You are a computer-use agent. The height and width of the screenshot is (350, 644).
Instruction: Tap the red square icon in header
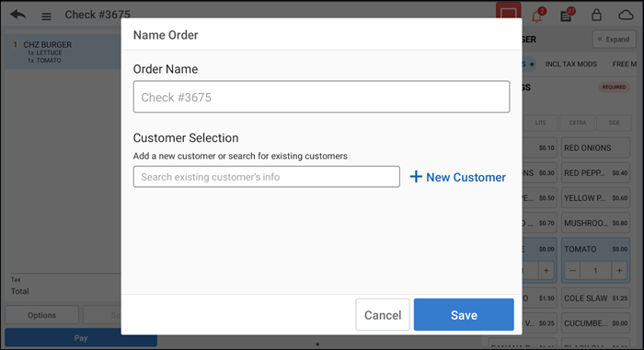click(x=509, y=10)
